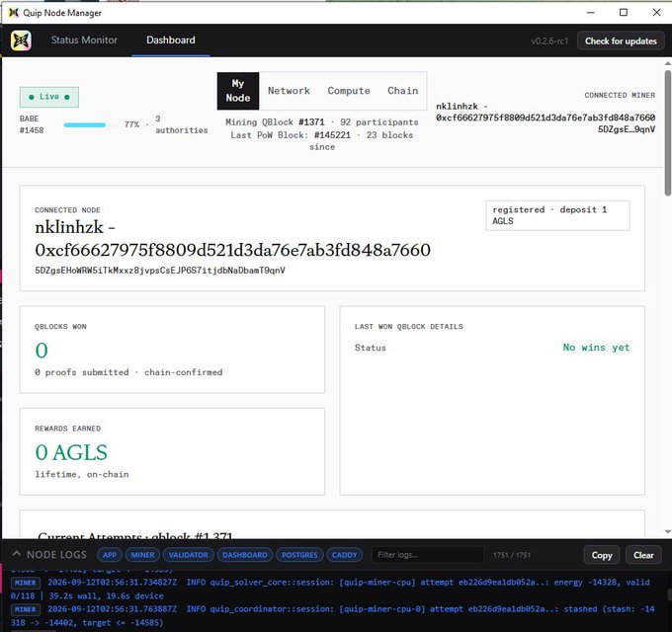Minimize the Quip Node Manager window
Screen dimensions: 672x632
pos(591,13)
